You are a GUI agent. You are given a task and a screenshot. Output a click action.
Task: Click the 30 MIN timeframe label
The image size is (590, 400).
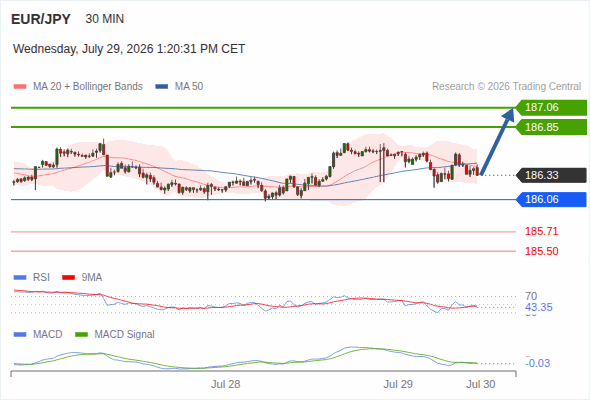pos(105,19)
